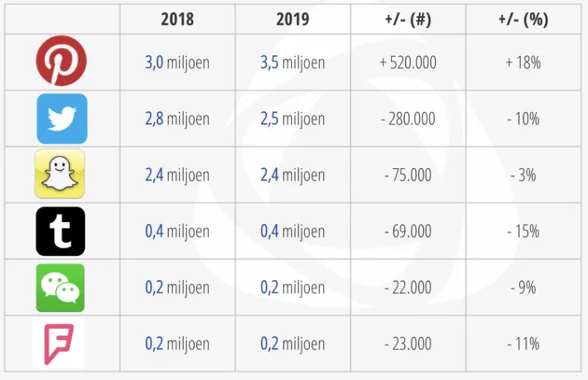The image size is (588, 380).
Task: Click the Pinterest logo icon
Action: tap(61, 61)
